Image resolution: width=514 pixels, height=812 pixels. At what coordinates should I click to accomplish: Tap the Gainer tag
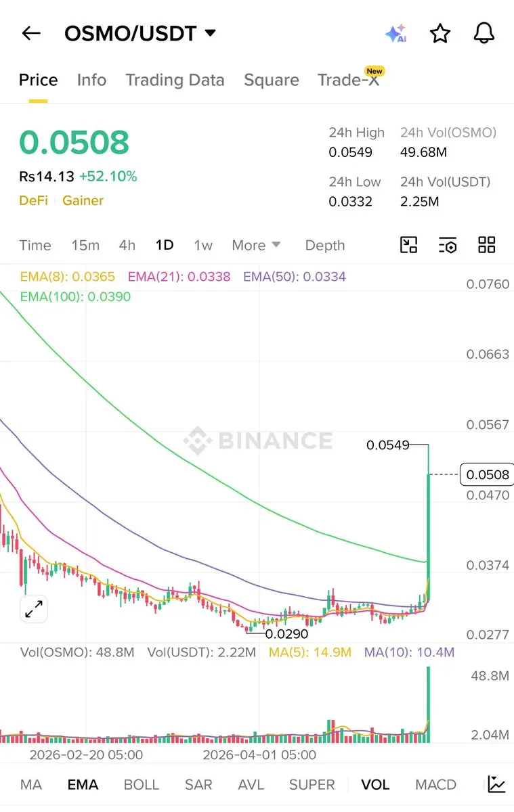pos(83,200)
